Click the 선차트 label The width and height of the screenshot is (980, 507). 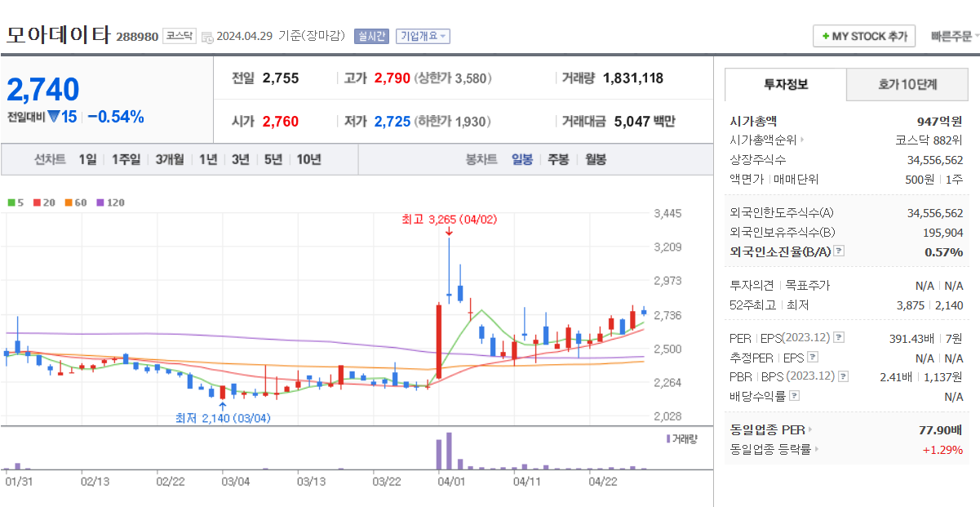(x=50, y=159)
